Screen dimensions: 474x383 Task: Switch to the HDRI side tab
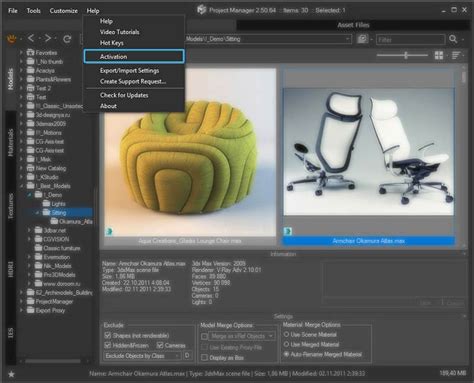pyautogui.click(x=11, y=269)
